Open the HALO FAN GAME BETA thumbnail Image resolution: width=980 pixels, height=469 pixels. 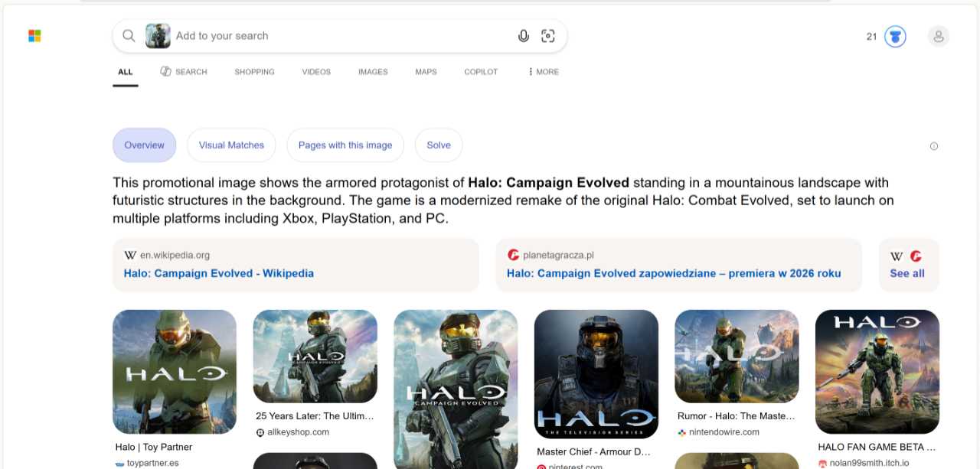coord(877,372)
